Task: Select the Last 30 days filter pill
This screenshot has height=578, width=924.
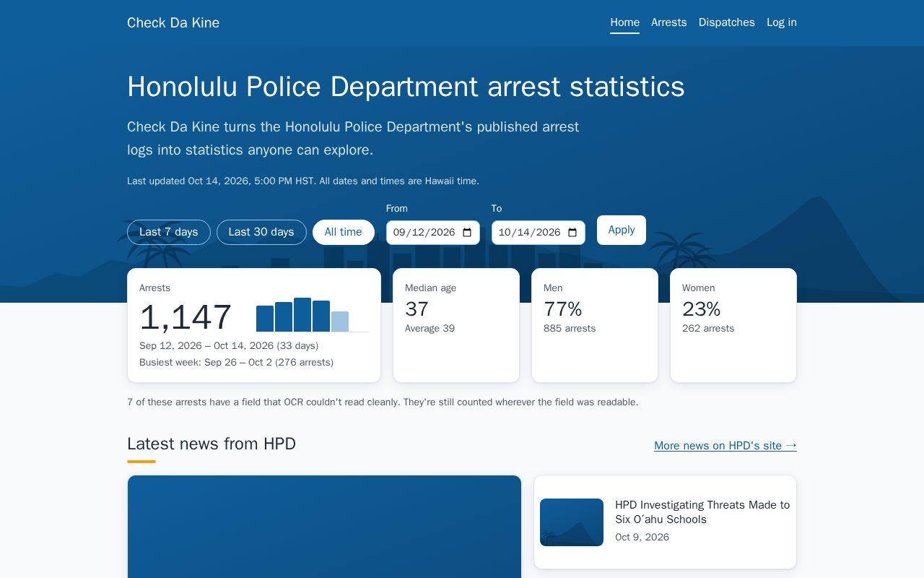Action: click(261, 232)
